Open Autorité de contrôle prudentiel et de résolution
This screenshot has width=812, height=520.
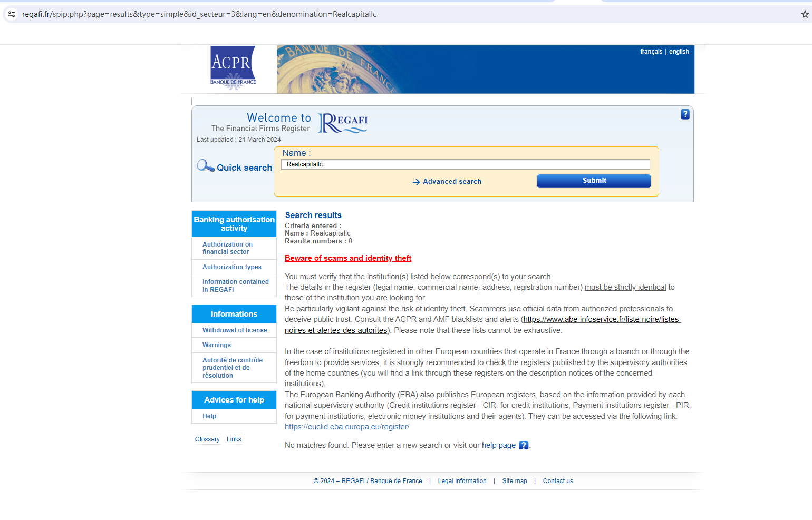(233, 368)
